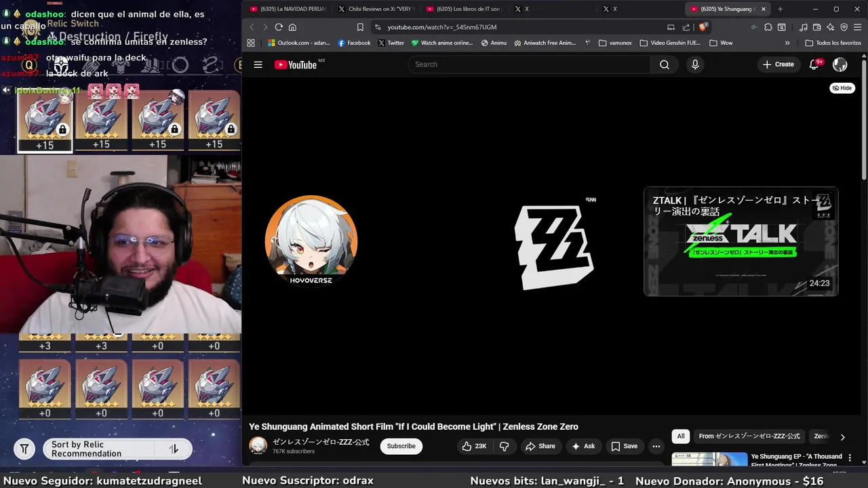Open the Facebook bookmark
Viewport: 868px width, 488px height.
coord(354,43)
